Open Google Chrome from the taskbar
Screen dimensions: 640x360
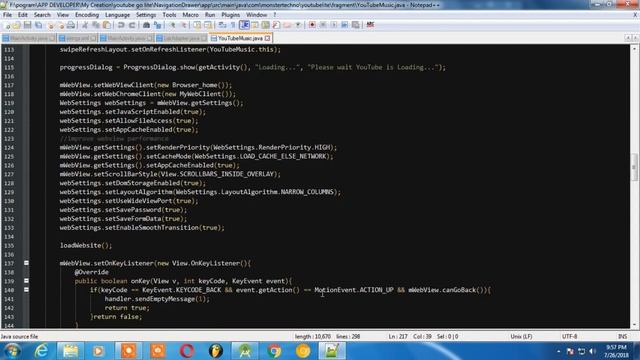click(x=274, y=351)
